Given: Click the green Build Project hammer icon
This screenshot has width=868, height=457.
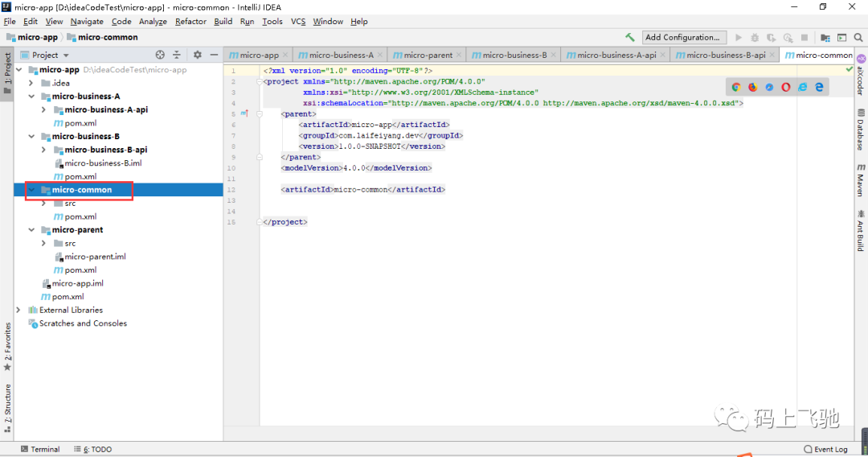Looking at the screenshot, I should coord(630,37).
